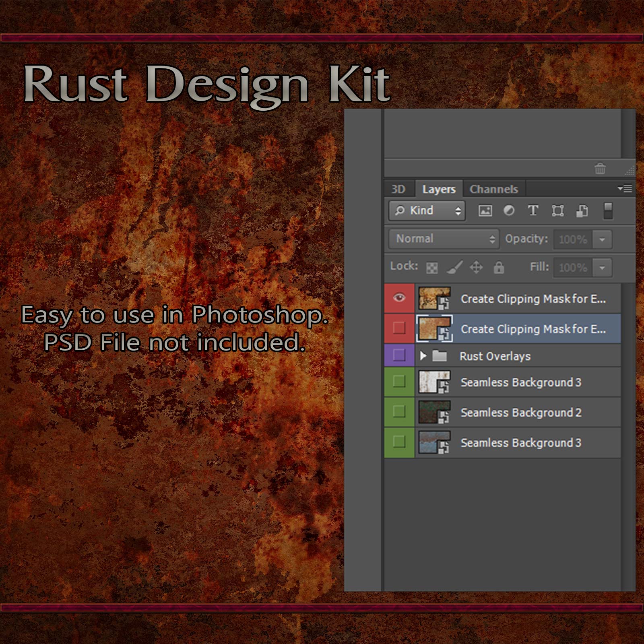Select the first Create Clipping Mask layer thumbnail
The image size is (644, 644).
(x=434, y=298)
